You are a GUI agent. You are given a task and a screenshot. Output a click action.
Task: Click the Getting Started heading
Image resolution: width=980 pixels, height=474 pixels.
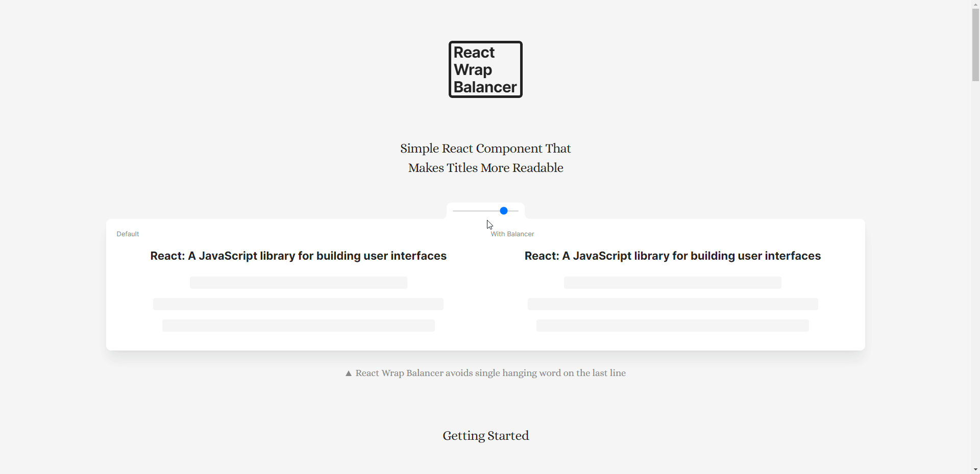[485, 435]
